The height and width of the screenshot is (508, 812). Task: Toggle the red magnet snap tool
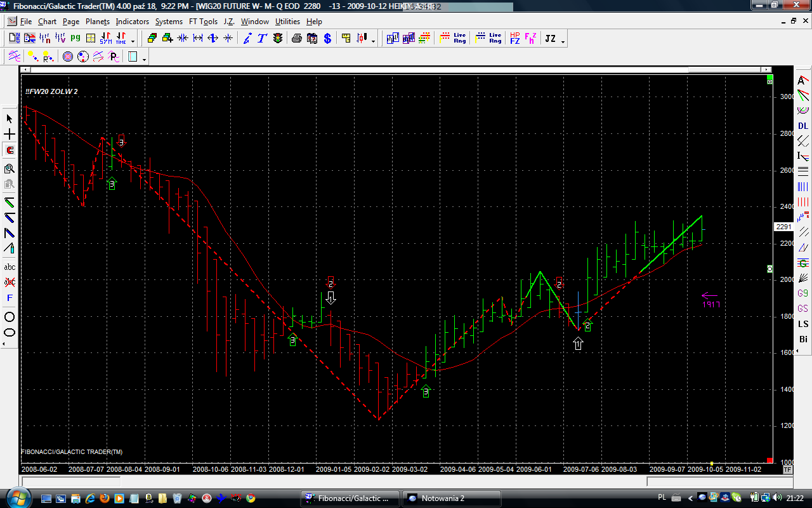point(10,150)
